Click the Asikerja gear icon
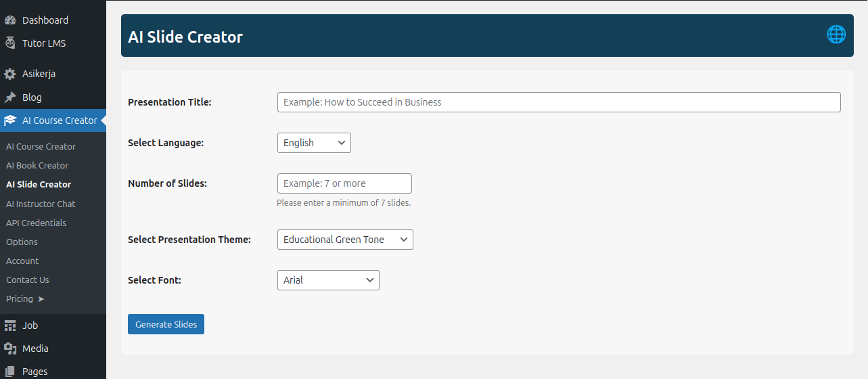 point(10,74)
